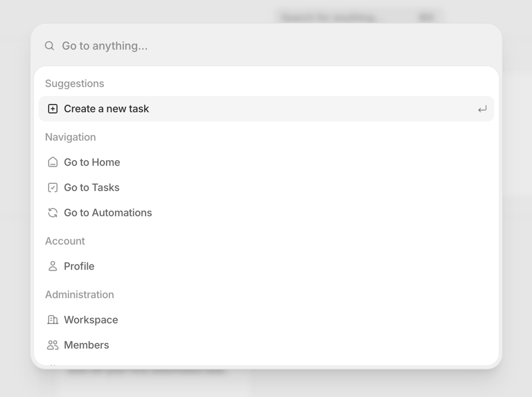The image size is (532, 397).
Task: Click the blurred search bar behind the palette
Action: 358,17
